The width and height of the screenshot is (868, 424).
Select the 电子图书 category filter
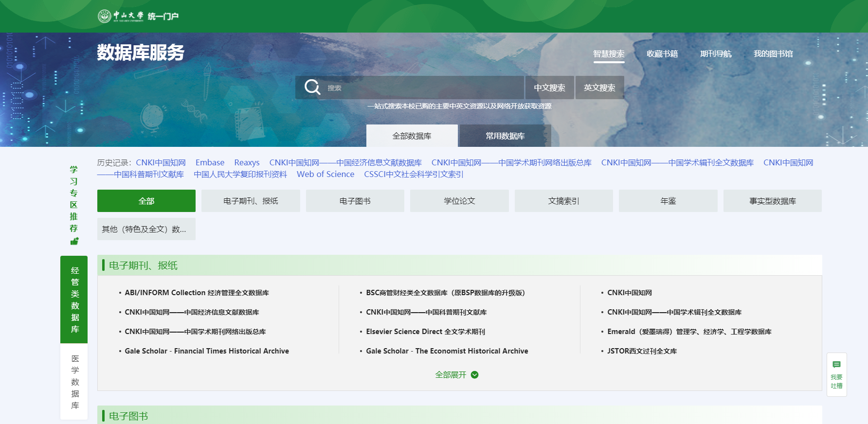tap(355, 201)
